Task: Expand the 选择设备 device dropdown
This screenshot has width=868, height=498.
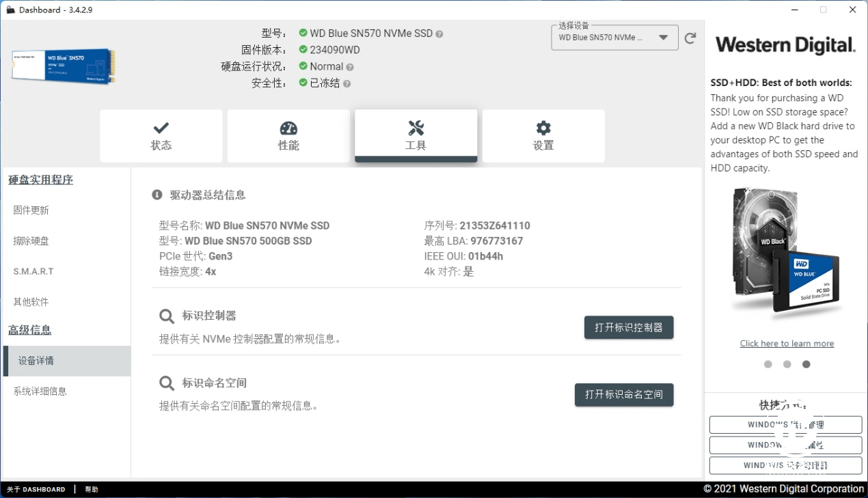Action: click(664, 38)
